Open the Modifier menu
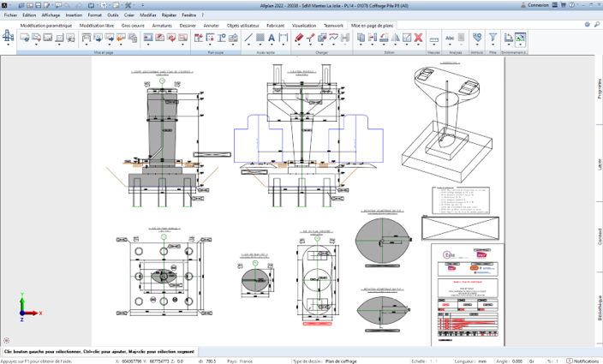603x364 pixels. pyautogui.click(x=148, y=15)
